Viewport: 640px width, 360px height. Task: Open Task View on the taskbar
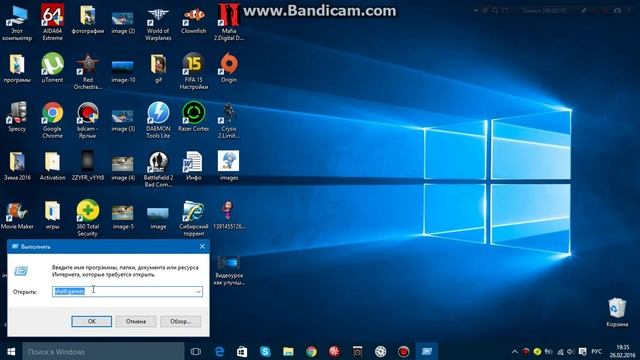196,351
